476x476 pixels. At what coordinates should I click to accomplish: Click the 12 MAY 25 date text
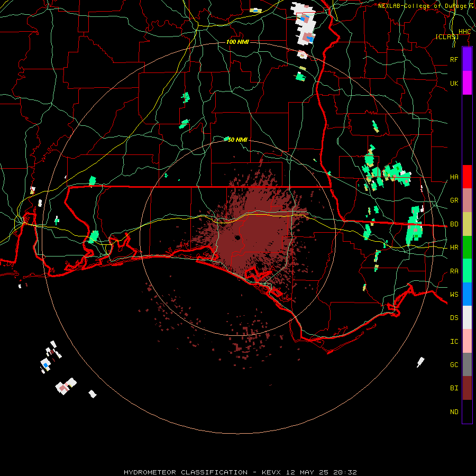307,472
